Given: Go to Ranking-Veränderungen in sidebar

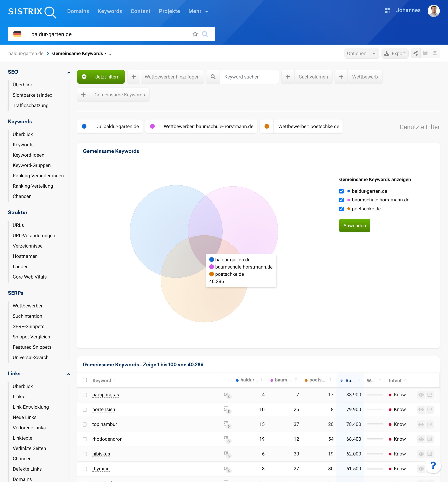Looking at the screenshot, I should coord(38,176).
